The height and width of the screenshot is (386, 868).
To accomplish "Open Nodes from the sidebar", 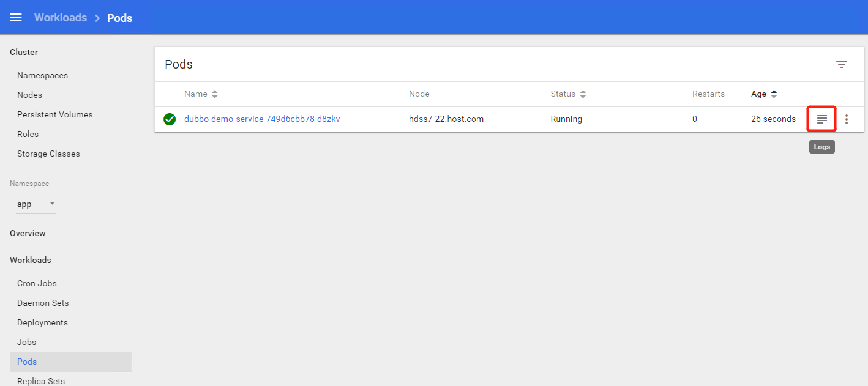I will (x=29, y=95).
